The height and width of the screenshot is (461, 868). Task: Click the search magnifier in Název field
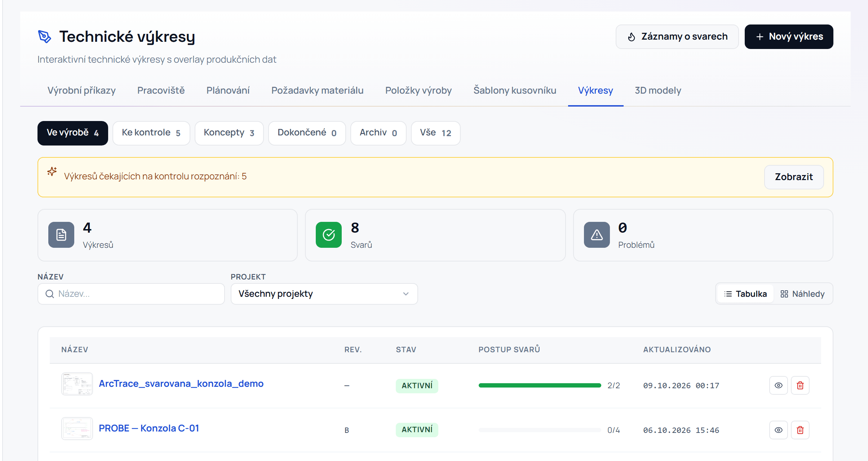tap(50, 294)
